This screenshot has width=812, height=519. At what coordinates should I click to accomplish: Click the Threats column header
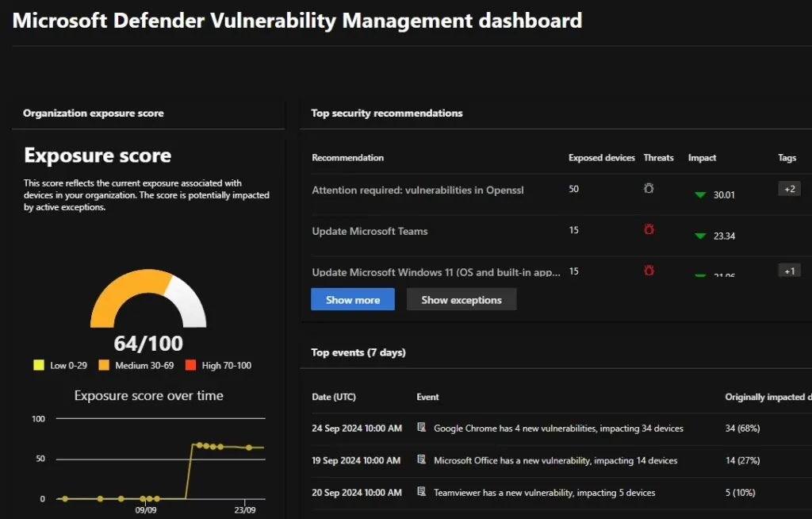click(x=658, y=158)
